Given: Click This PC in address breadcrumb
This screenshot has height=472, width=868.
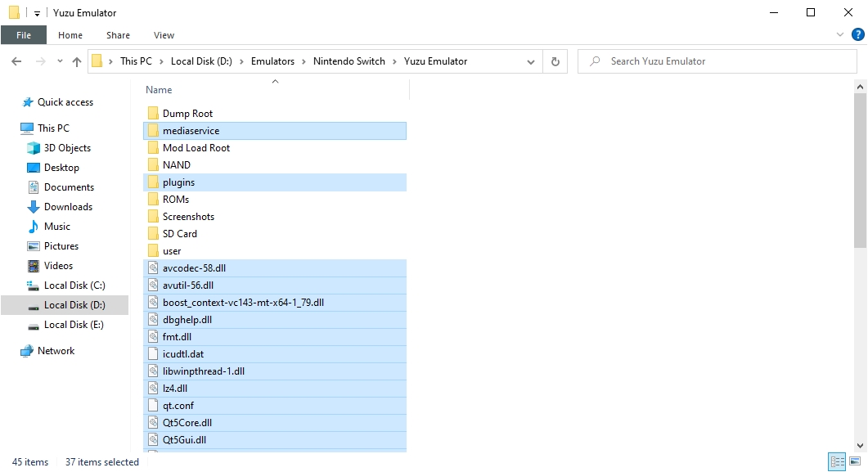Looking at the screenshot, I should pos(136,61).
